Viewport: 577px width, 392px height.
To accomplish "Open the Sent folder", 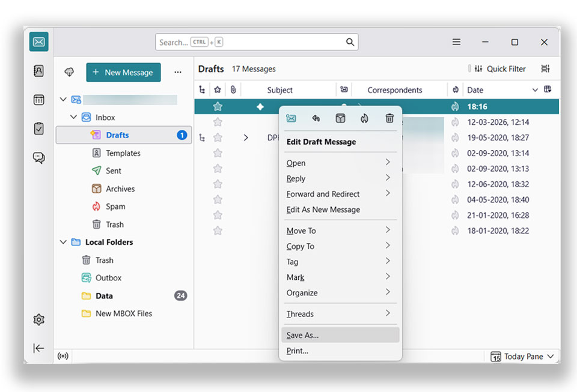I will point(124,171).
